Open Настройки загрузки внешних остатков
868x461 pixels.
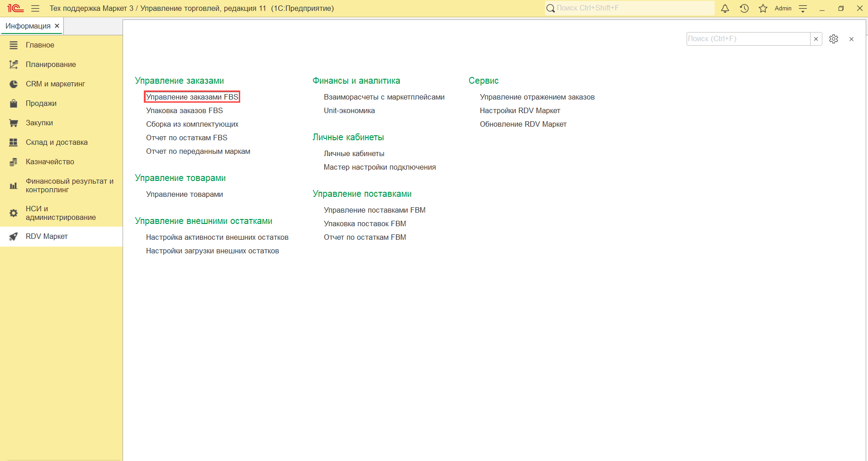[213, 251]
